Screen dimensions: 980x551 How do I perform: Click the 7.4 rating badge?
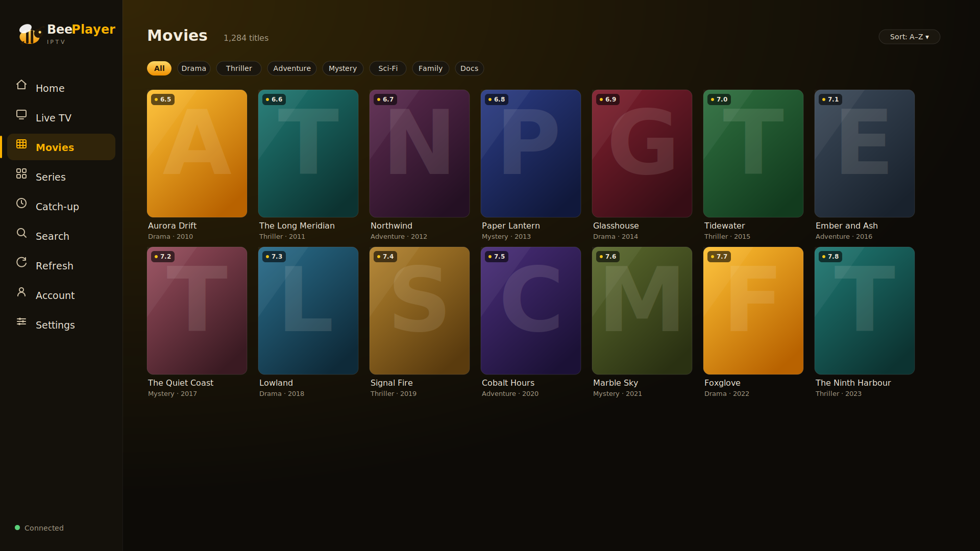385,257
